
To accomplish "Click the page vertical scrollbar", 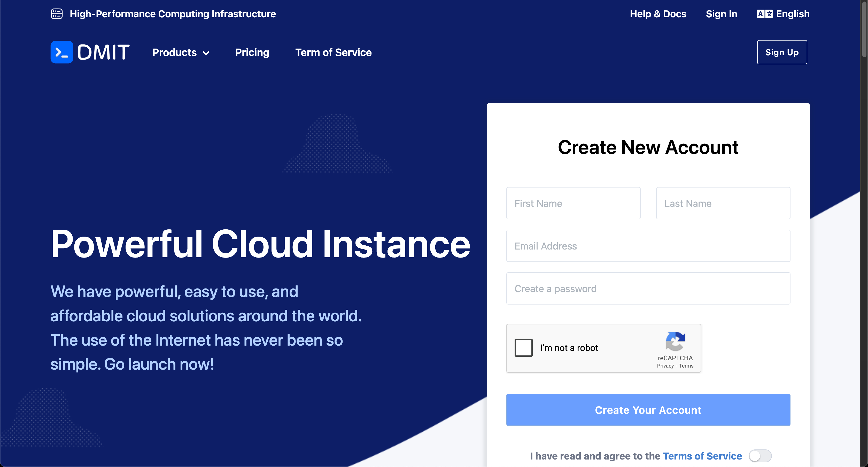I will pos(864,30).
